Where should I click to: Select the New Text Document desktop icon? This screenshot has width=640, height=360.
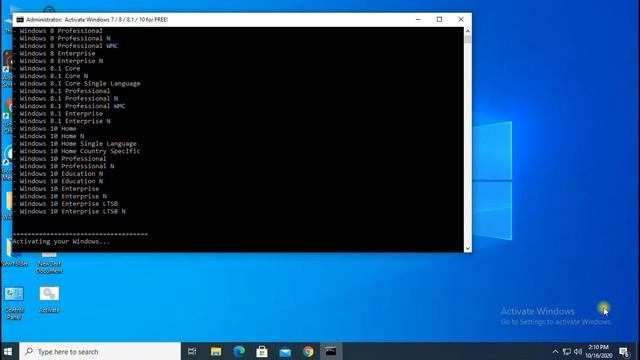coord(49,263)
